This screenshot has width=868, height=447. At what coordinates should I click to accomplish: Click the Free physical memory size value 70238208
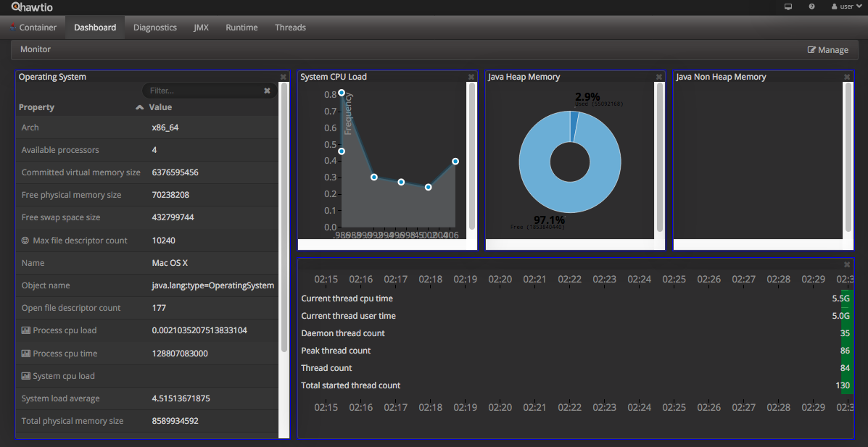point(170,195)
